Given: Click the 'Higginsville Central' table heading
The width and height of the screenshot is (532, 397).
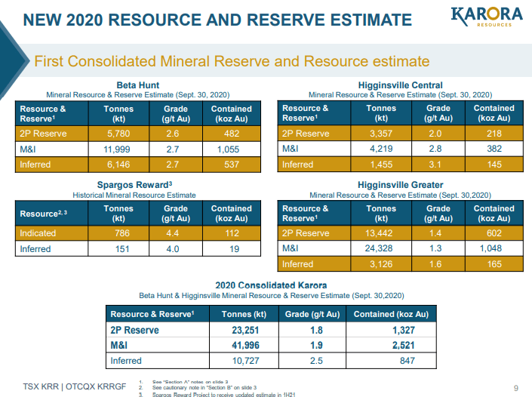Looking at the screenshot, I should (x=401, y=85).
